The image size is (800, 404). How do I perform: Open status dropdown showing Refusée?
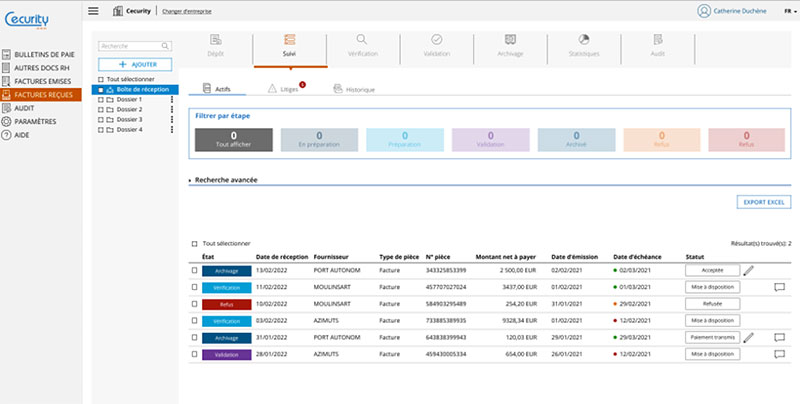pyautogui.click(x=712, y=303)
